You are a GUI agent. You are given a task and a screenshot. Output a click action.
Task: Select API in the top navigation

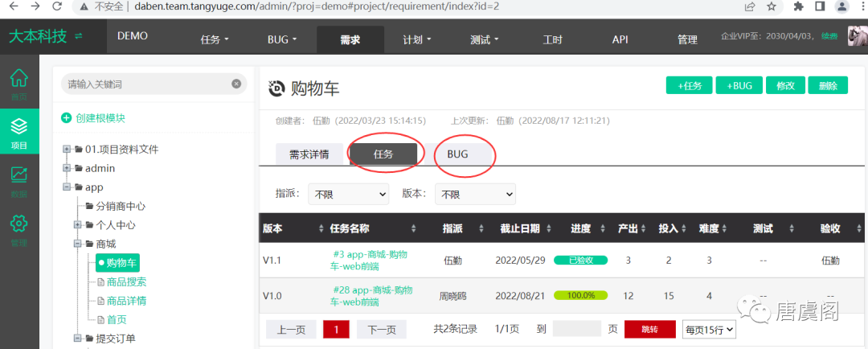[620, 39]
